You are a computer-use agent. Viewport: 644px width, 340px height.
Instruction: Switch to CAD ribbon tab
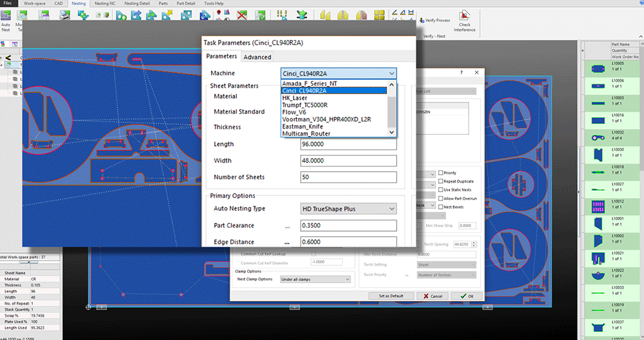59,3
